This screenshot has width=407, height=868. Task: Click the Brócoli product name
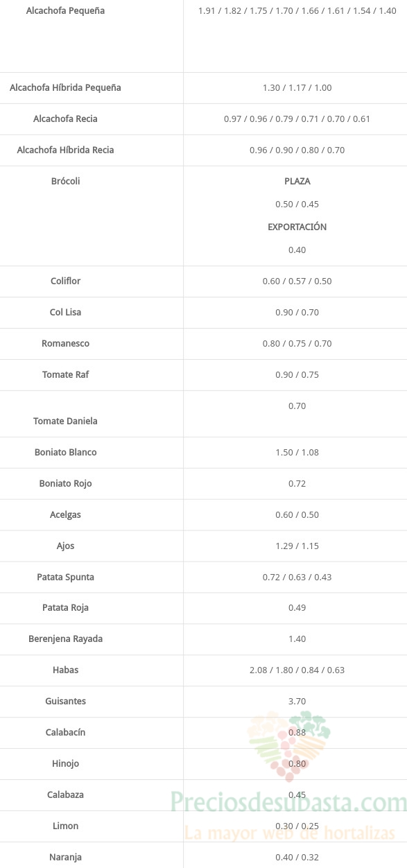(65, 181)
